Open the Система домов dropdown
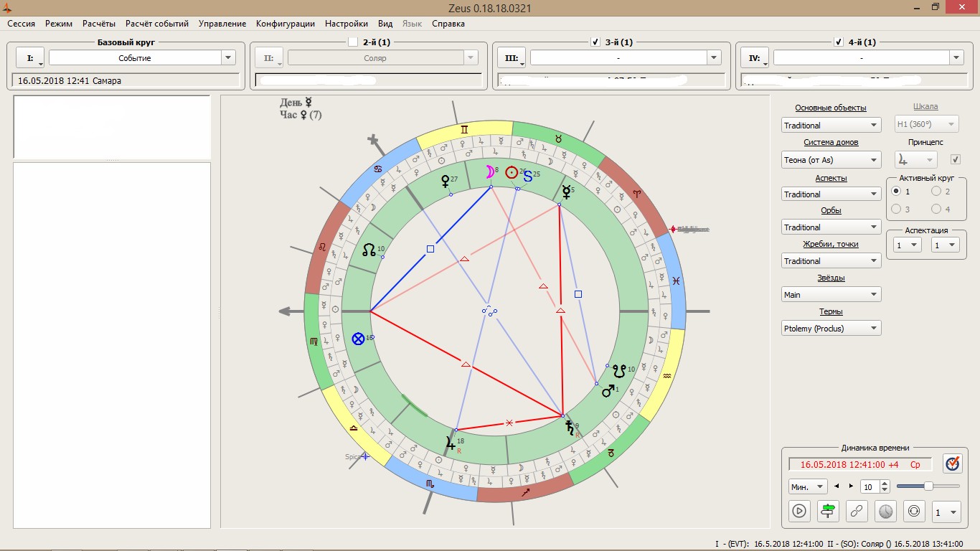The height and width of the screenshot is (551, 980). (x=831, y=160)
